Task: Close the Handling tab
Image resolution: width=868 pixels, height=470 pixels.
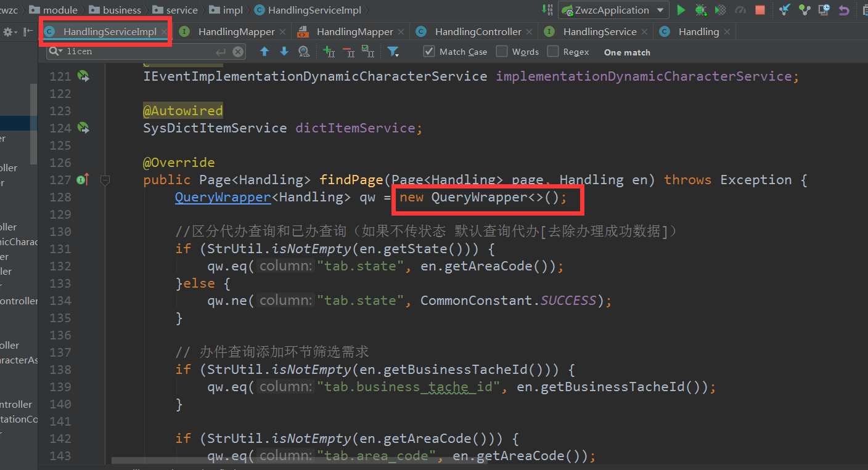Action: point(727,32)
